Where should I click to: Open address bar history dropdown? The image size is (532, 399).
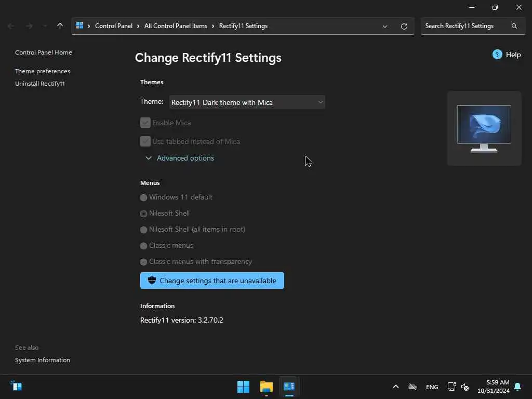[385, 26]
